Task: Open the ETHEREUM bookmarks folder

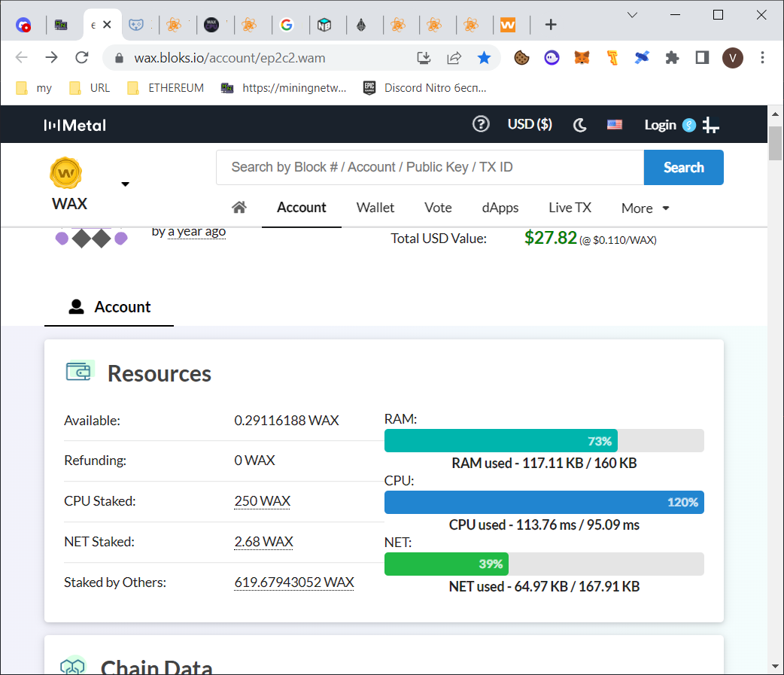Action: coord(166,88)
